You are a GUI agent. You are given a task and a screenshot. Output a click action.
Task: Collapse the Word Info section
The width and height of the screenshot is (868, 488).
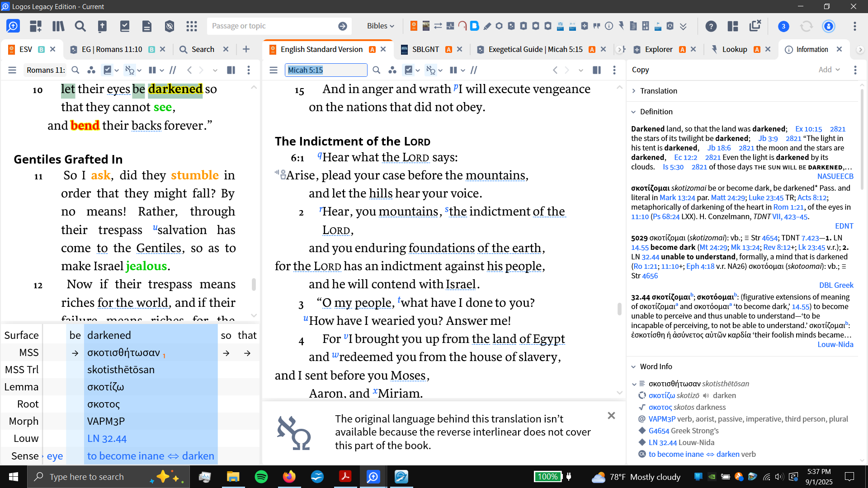(634, 366)
